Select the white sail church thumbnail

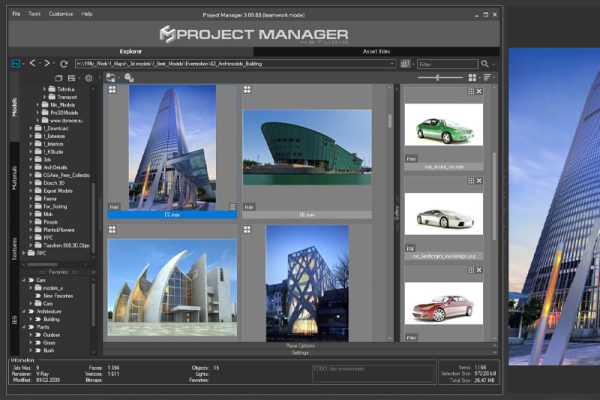[172, 288]
